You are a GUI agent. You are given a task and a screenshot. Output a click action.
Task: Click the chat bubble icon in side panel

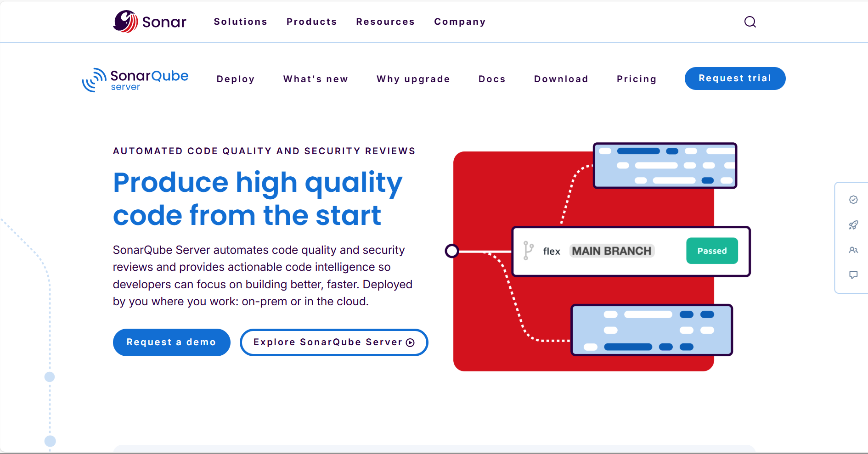point(853,275)
